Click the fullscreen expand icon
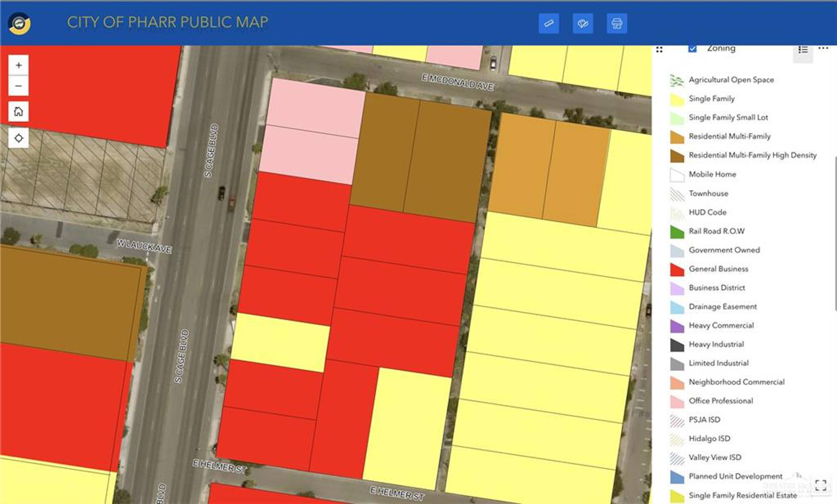 (x=821, y=485)
